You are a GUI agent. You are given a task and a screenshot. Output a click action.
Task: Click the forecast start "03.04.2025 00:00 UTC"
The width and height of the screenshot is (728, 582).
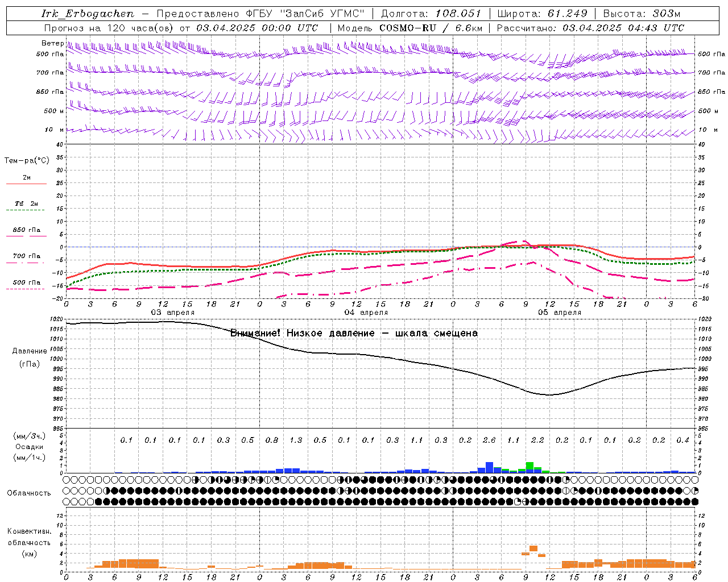257,28
